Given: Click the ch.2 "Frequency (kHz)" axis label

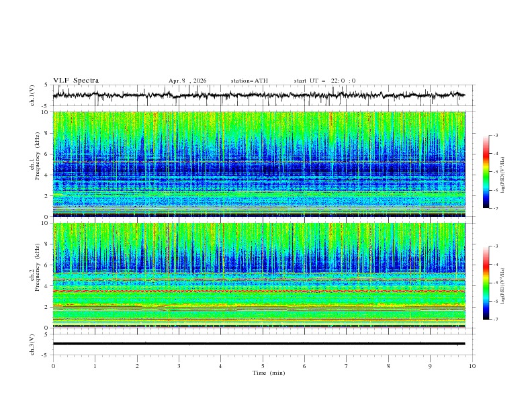Looking at the screenshot, I should pyautogui.click(x=38, y=267).
